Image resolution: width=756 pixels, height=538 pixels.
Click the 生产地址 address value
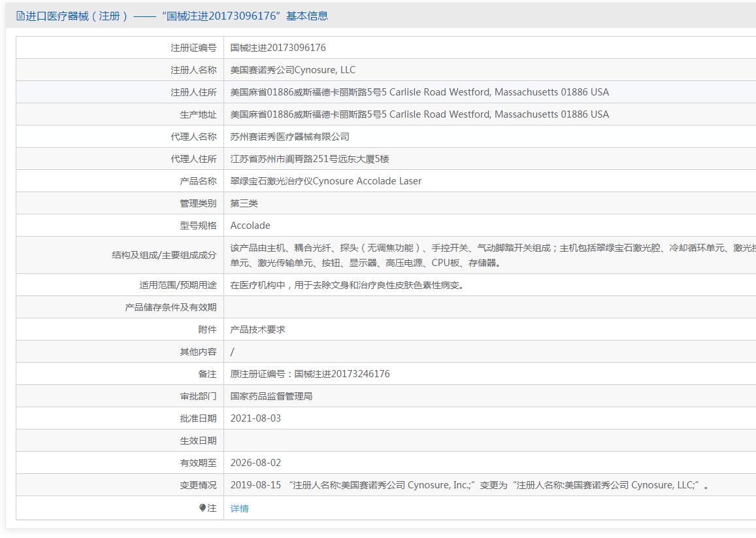coord(419,114)
